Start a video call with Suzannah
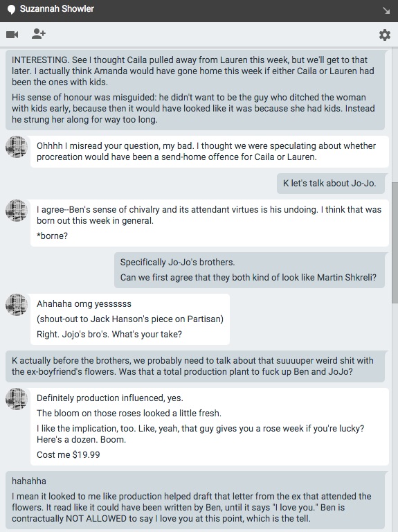Viewport: 398px width, 532px height. point(12,34)
